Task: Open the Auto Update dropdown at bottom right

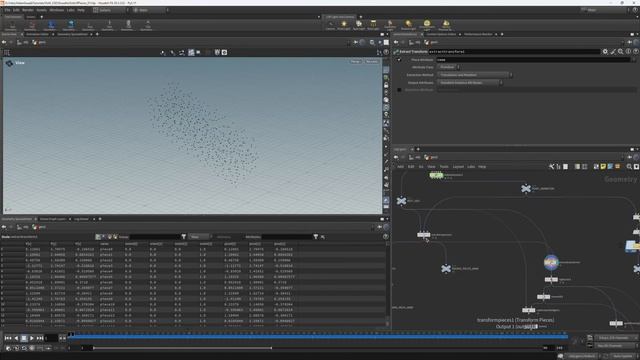Action: coord(623,356)
